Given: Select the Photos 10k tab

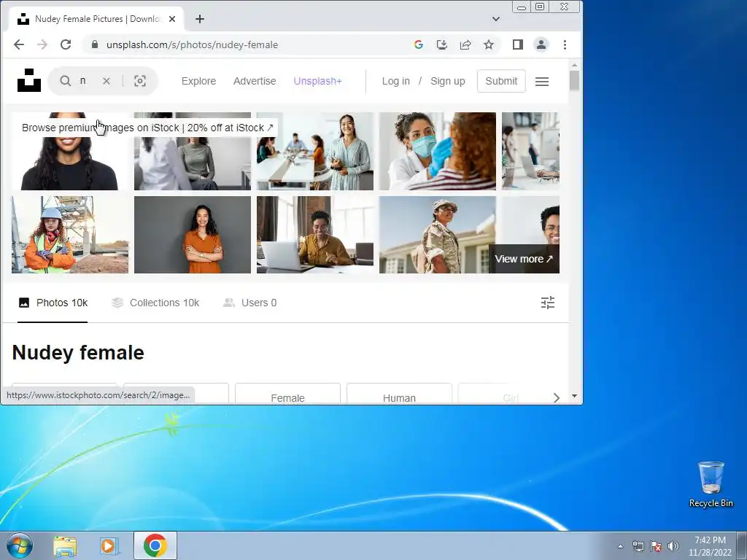Looking at the screenshot, I should 53,303.
